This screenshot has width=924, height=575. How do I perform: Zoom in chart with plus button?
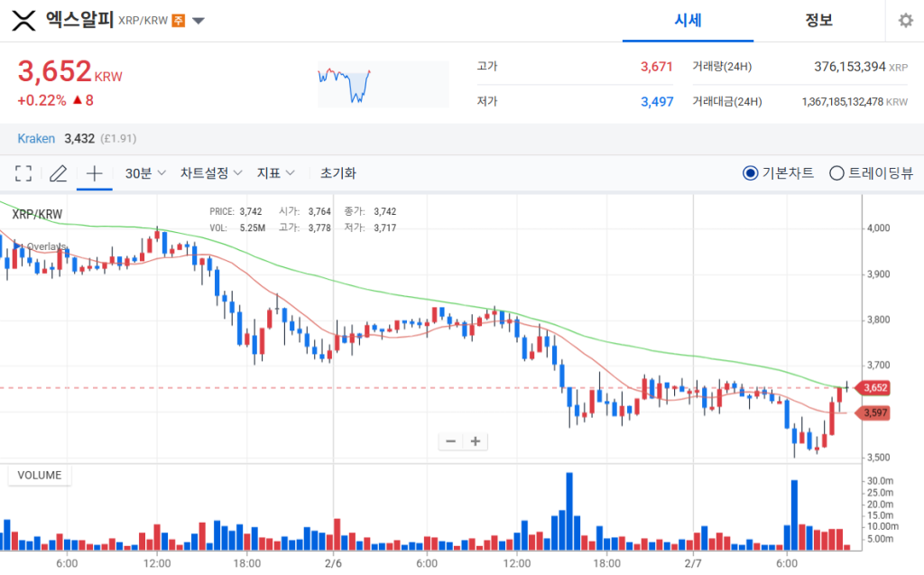point(476,441)
